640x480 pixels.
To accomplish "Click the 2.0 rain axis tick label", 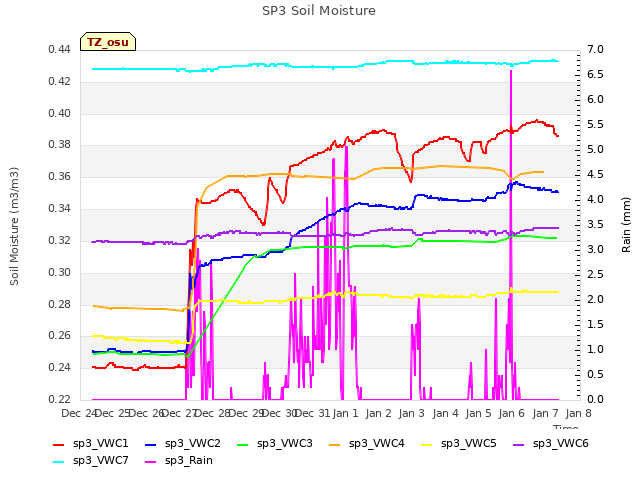I will click(x=595, y=300).
